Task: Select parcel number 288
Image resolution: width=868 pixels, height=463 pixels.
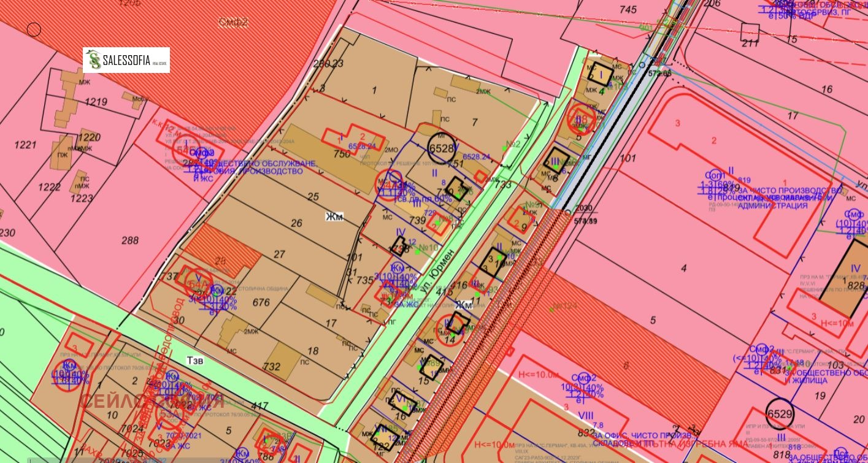Action: click(x=130, y=240)
